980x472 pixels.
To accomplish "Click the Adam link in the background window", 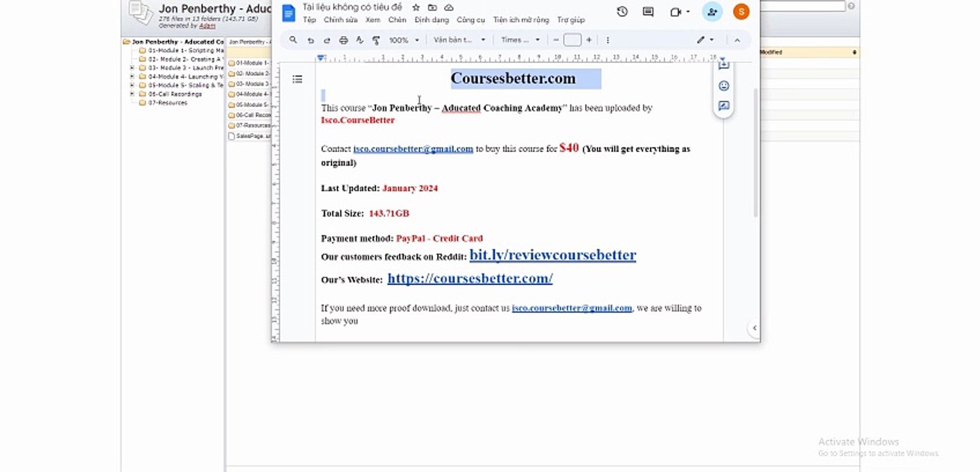I will (x=207, y=26).
